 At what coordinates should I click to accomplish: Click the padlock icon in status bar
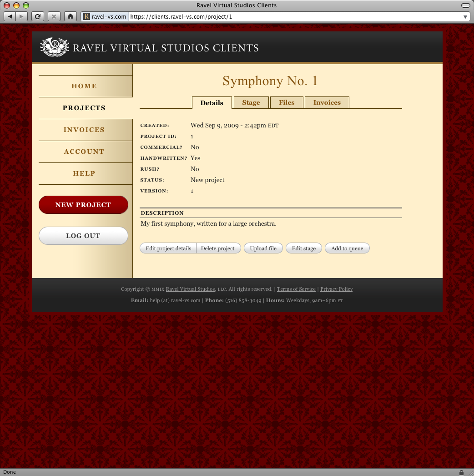(x=461, y=472)
